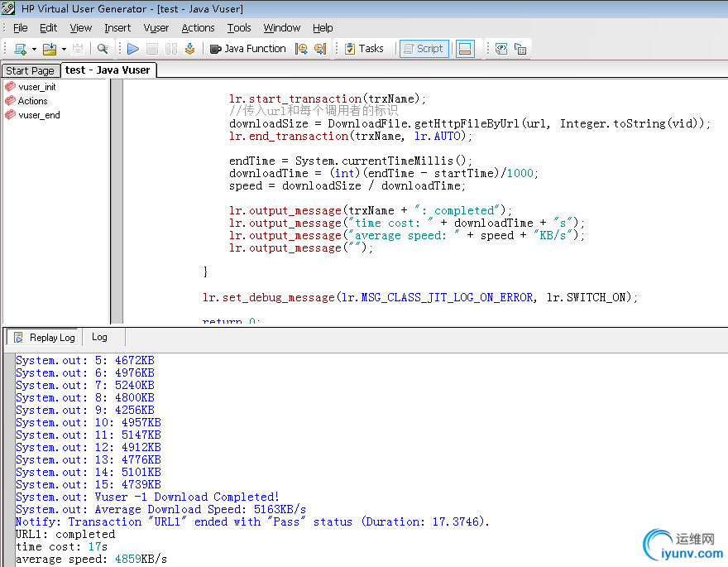Click the lr.set_debug_message code line
This screenshot has height=567, width=728.
click(420, 297)
